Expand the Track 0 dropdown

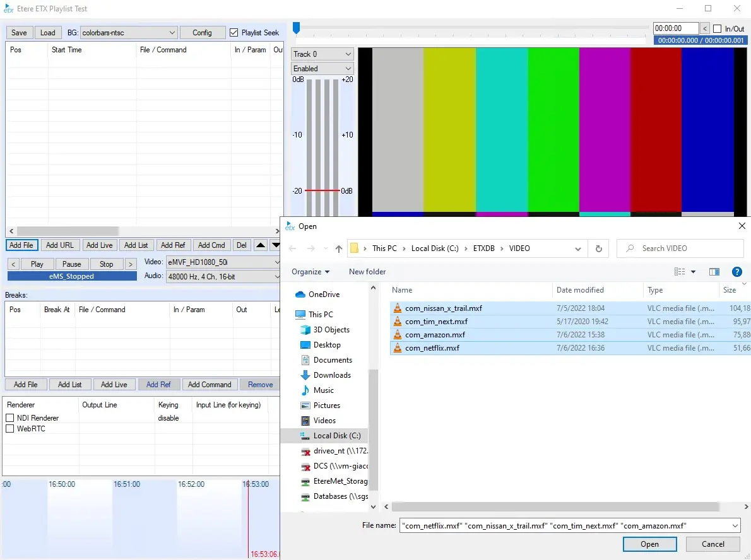[348, 54]
